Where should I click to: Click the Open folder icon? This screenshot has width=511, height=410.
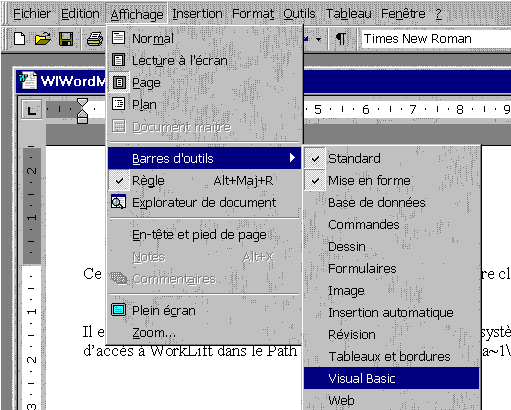coord(43,39)
